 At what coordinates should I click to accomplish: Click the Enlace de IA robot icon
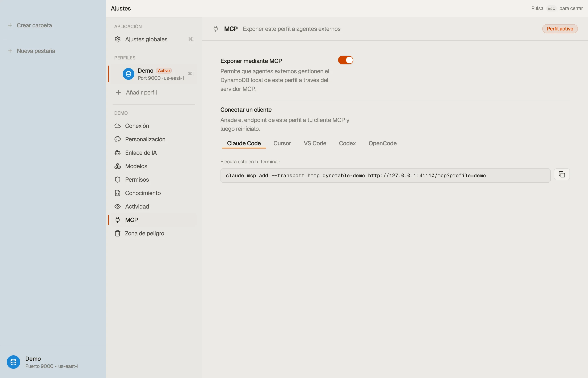[x=118, y=153]
